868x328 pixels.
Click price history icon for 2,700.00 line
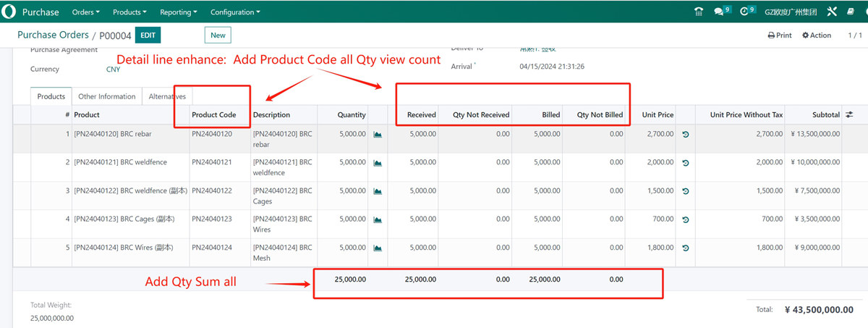point(686,134)
